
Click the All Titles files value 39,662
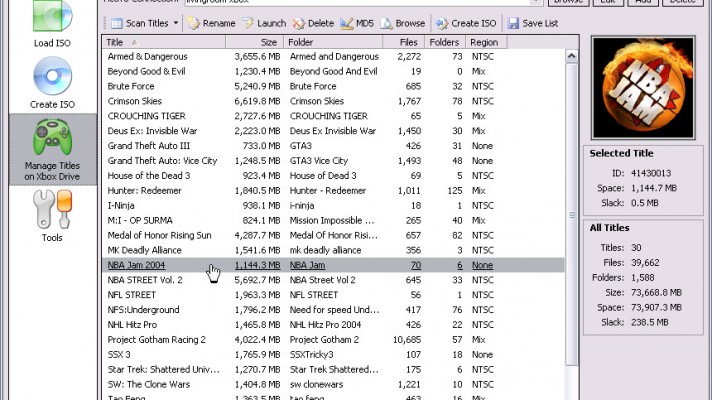point(645,262)
